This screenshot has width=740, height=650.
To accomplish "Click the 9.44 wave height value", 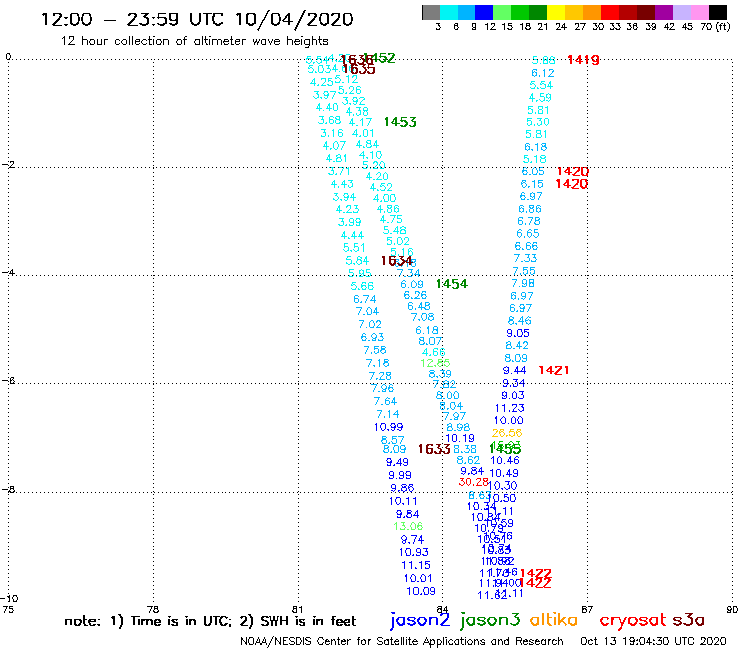I will coord(514,371).
